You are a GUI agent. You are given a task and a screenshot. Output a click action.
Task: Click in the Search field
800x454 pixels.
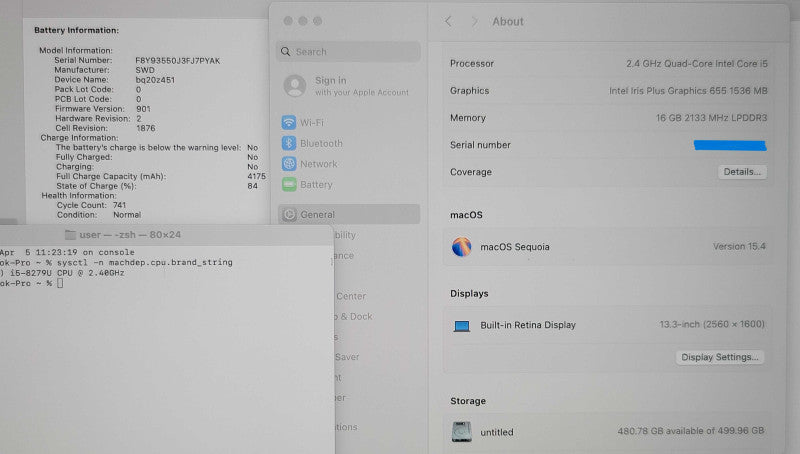348,52
